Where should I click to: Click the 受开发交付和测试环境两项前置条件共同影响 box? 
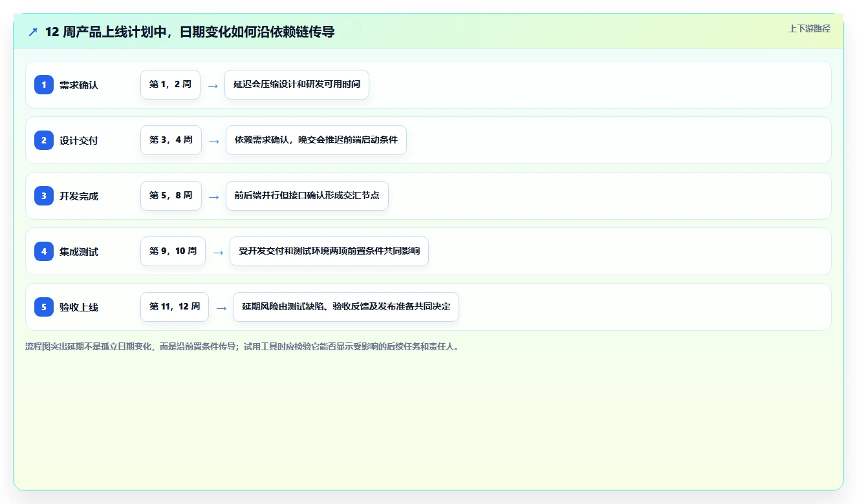329,251
